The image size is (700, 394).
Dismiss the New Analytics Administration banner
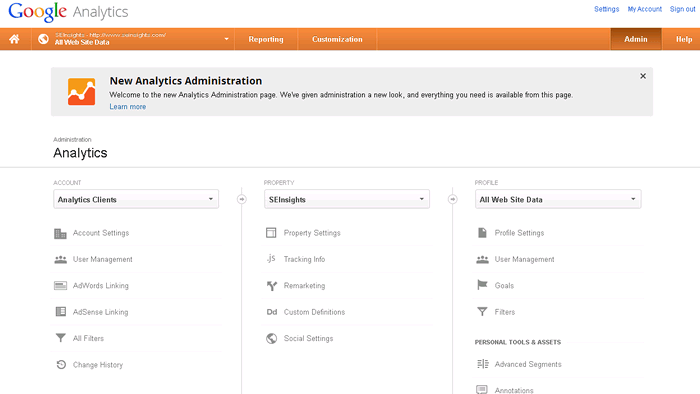(643, 76)
